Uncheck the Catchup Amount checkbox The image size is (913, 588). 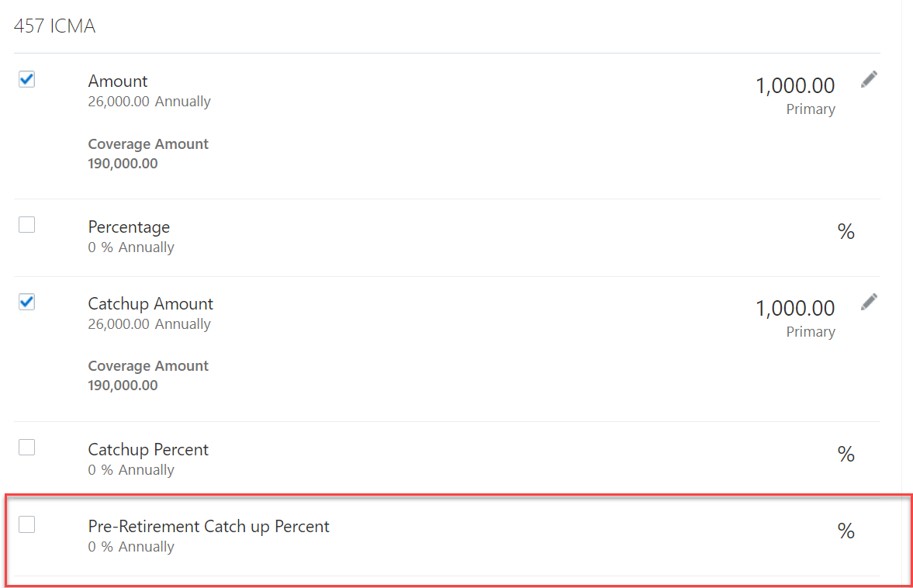click(27, 302)
